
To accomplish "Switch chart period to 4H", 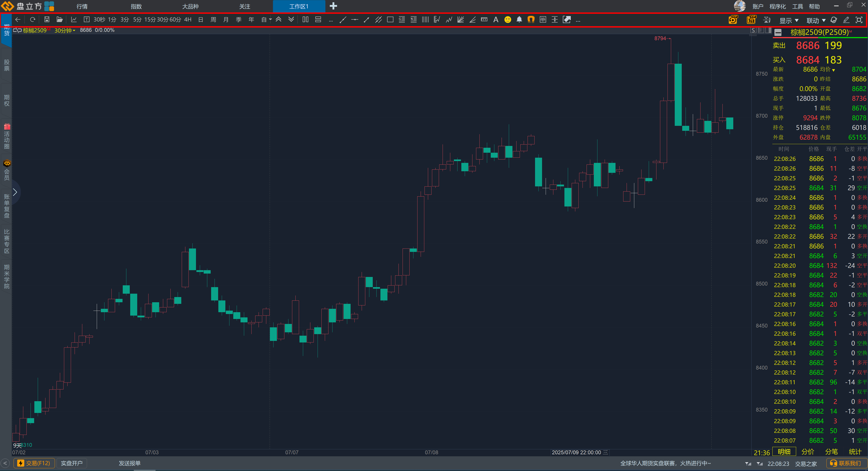I will click(x=188, y=19).
